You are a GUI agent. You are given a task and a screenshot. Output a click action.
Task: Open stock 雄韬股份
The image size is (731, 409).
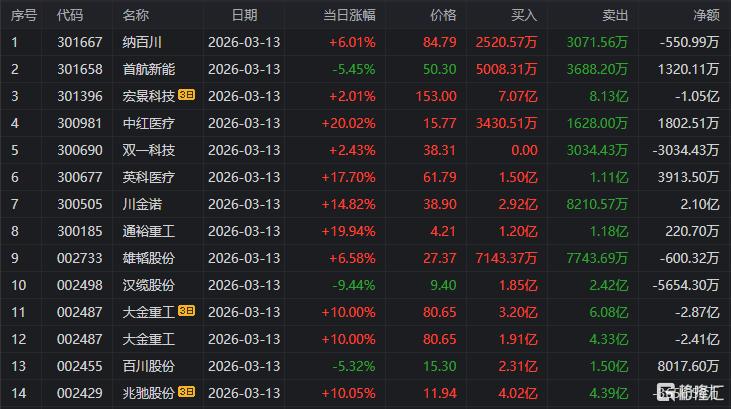coord(148,258)
